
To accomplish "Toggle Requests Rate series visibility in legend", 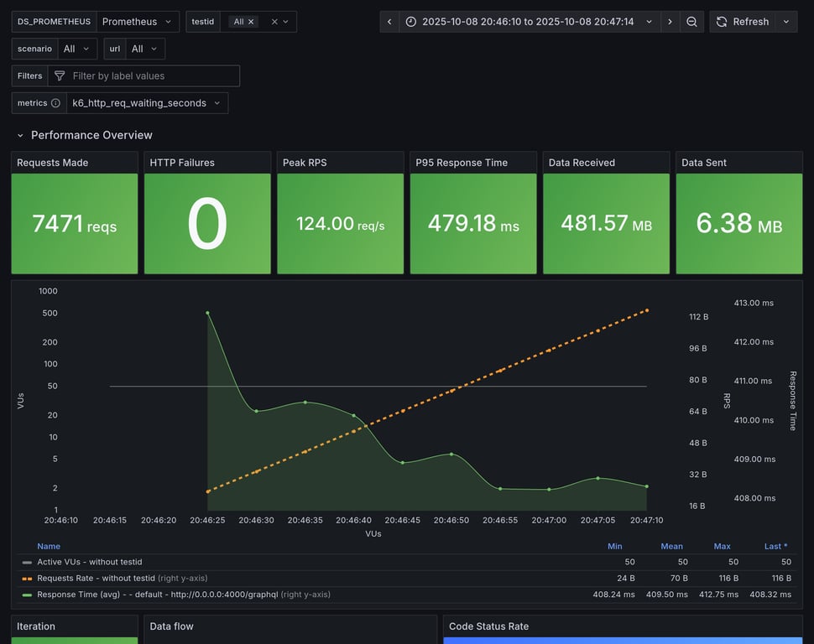I will point(96,578).
